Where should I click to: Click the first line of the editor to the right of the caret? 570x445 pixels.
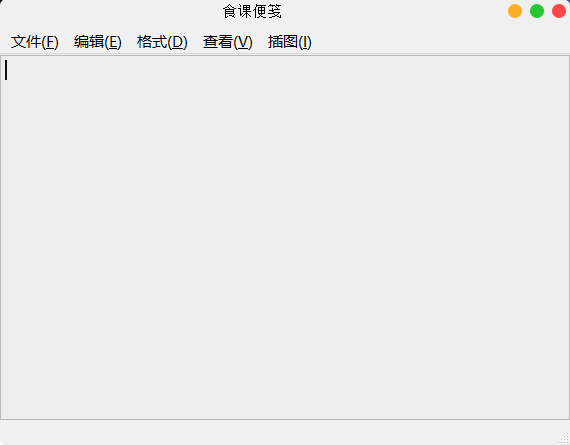(x=289, y=70)
